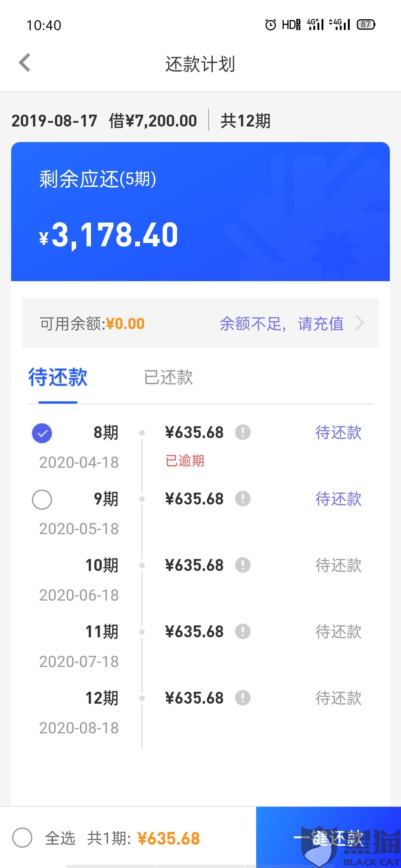Tap 待还款 status for period 9
Image resolution: width=401 pixels, height=868 pixels.
[x=339, y=499]
